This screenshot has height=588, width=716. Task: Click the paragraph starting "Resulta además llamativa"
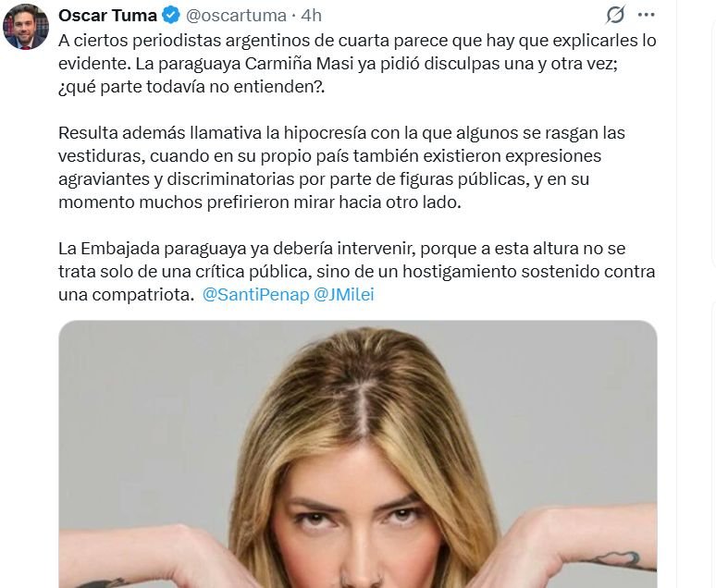coord(341,167)
